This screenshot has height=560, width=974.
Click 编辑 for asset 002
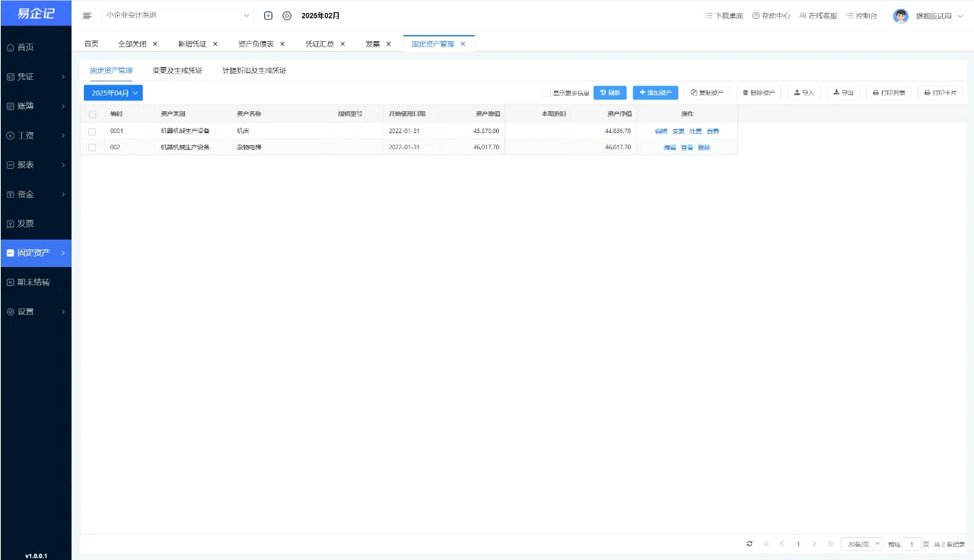pyautogui.click(x=670, y=148)
